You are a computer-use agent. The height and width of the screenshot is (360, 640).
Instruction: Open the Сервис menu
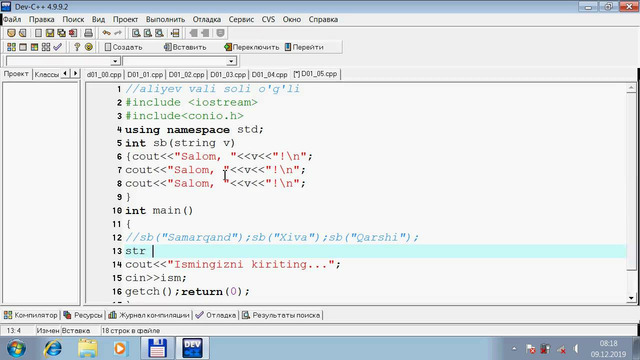point(241,19)
